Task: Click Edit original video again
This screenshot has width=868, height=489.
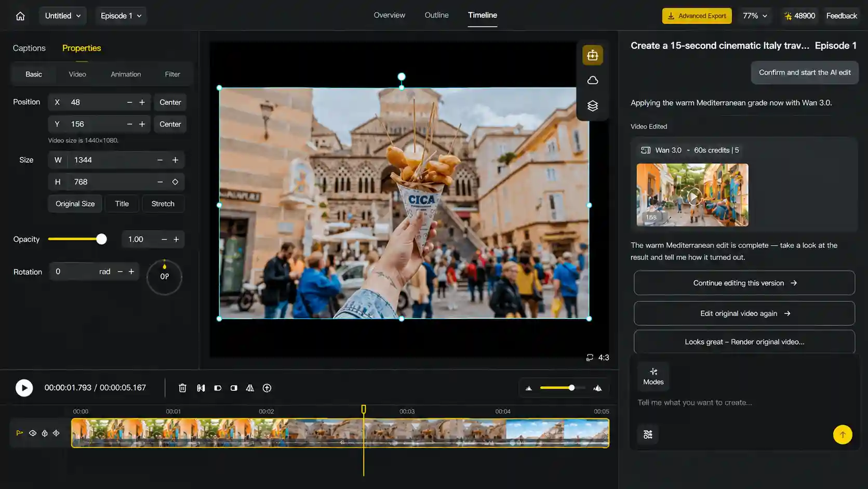Action: tap(744, 313)
